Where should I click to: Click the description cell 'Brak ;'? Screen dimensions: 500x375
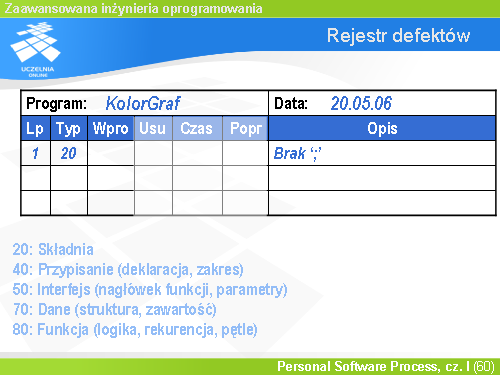tap(382, 153)
